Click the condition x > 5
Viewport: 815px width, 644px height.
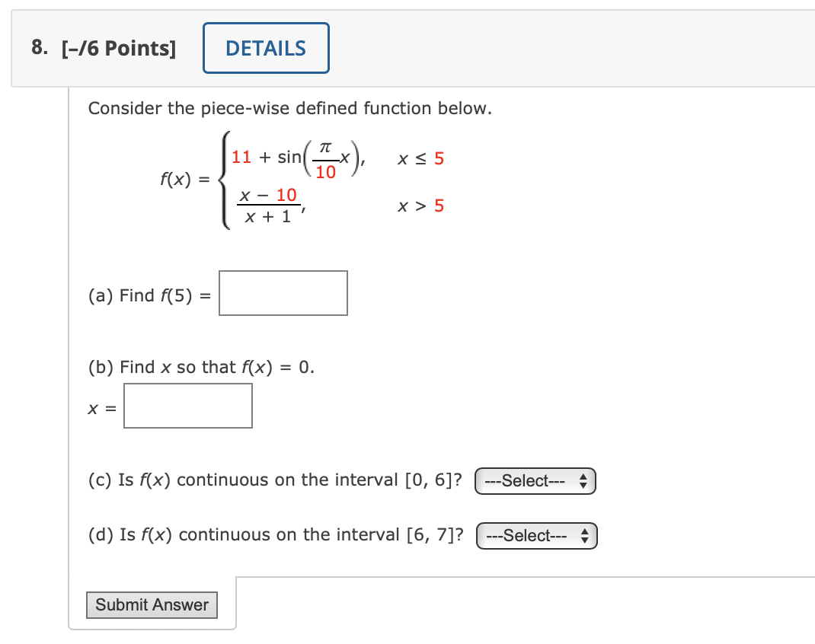click(420, 206)
